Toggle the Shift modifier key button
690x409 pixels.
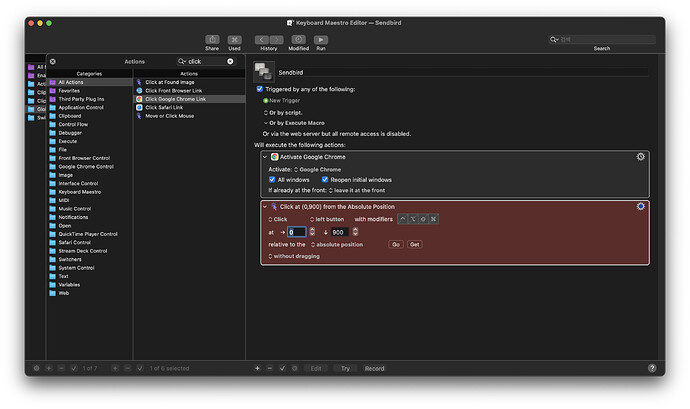click(423, 219)
